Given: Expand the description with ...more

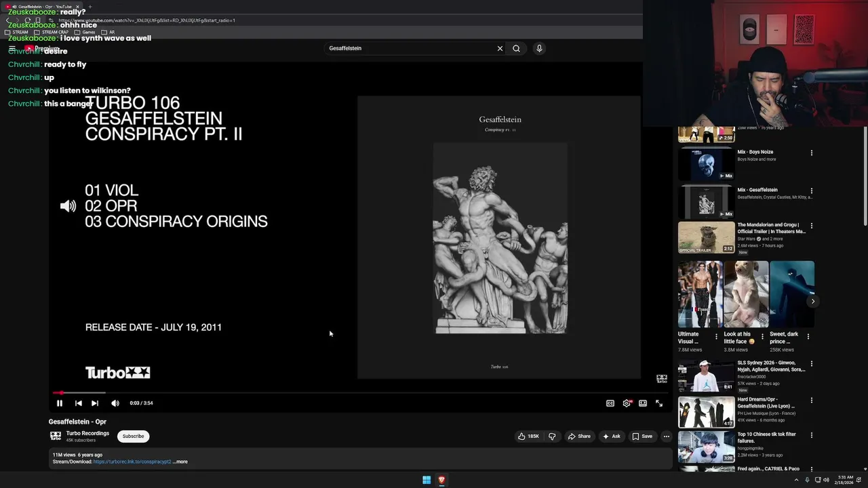Looking at the screenshot, I should 180,462.
